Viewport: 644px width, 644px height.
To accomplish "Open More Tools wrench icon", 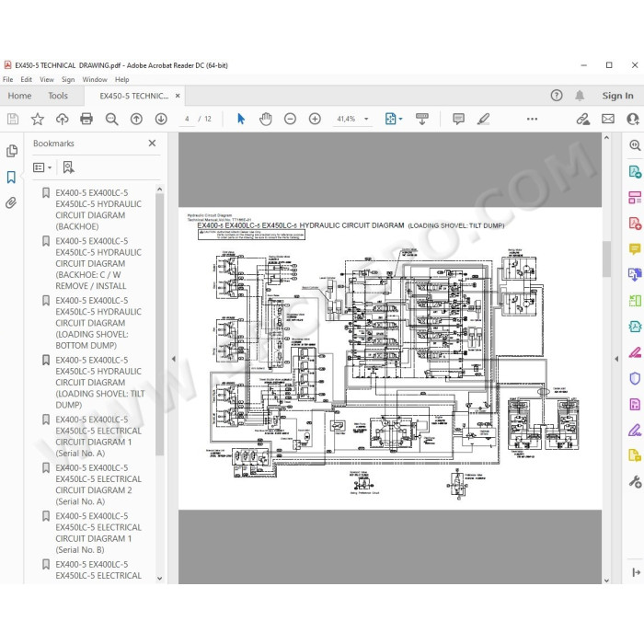I will click(x=635, y=481).
